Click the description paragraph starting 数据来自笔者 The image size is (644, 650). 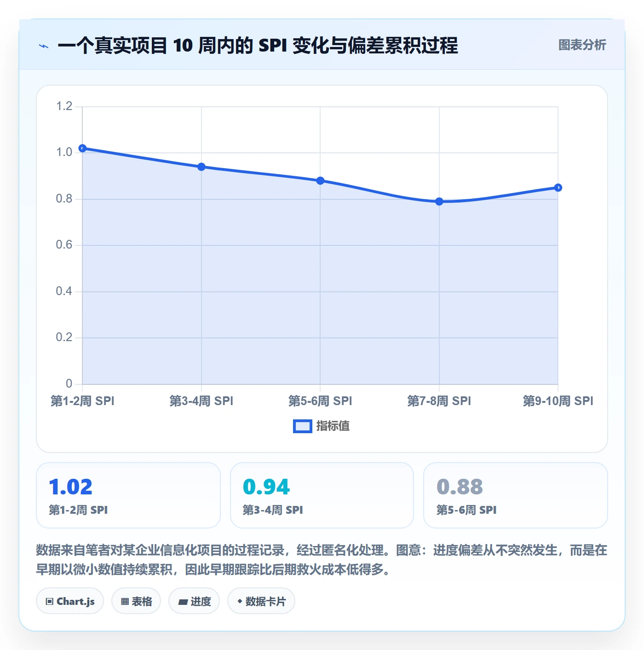pos(322,560)
